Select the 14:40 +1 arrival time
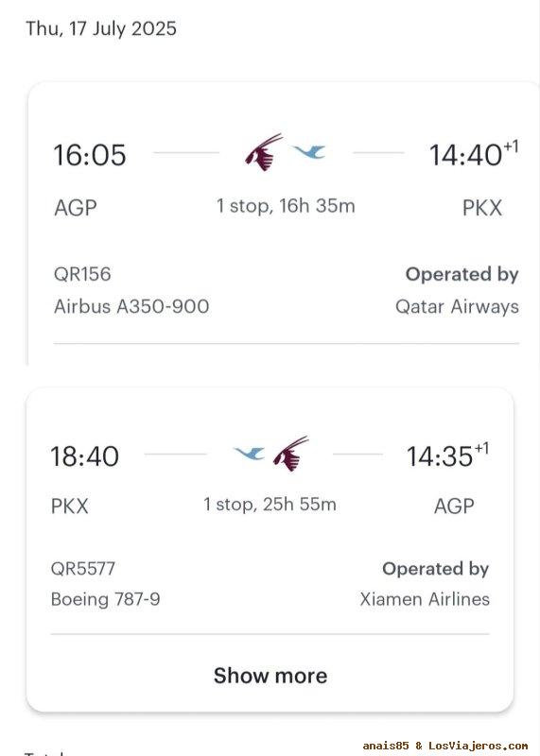The height and width of the screenshot is (756, 540). pyautogui.click(x=474, y=154)
